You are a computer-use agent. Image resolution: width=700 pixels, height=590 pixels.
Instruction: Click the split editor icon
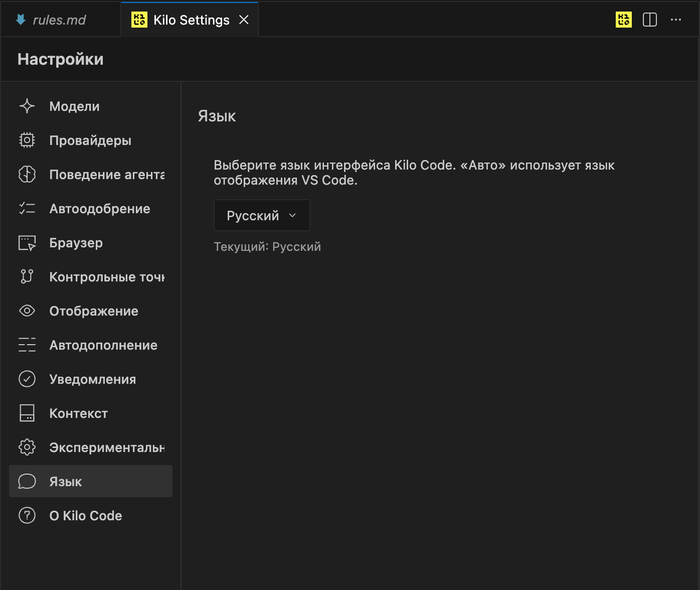650,20
